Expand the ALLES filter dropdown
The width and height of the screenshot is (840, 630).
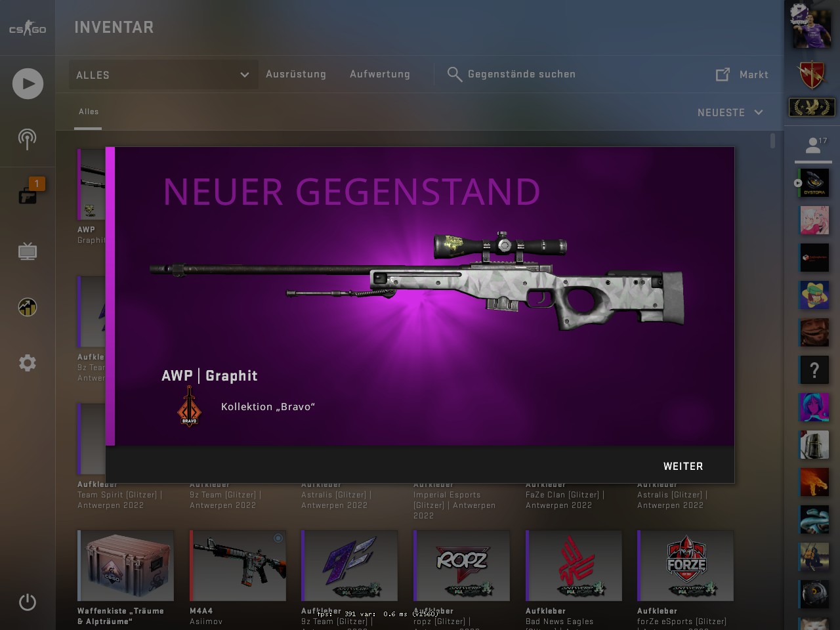coord(163,75)
